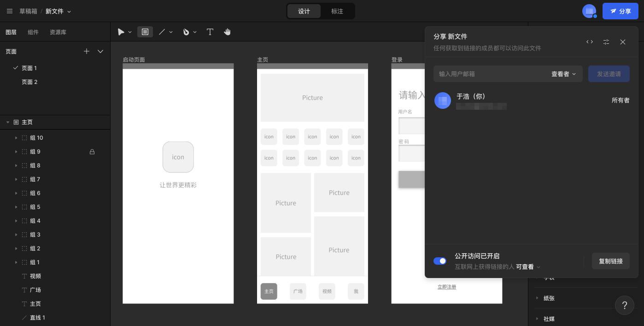Open the help question mark button

pos(625,305)
